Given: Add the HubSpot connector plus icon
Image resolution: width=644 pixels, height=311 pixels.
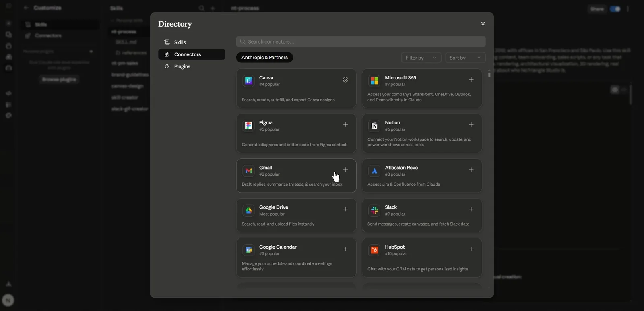Looking at the screenshot, I should pos(471,249).
